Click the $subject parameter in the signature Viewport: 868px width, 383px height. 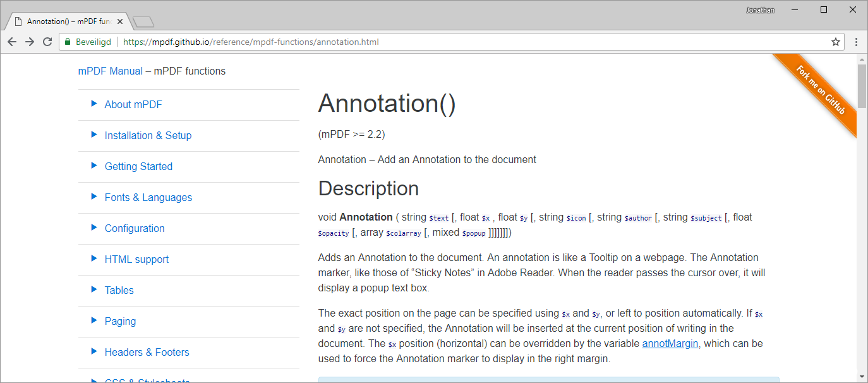(x=706, y=218)
